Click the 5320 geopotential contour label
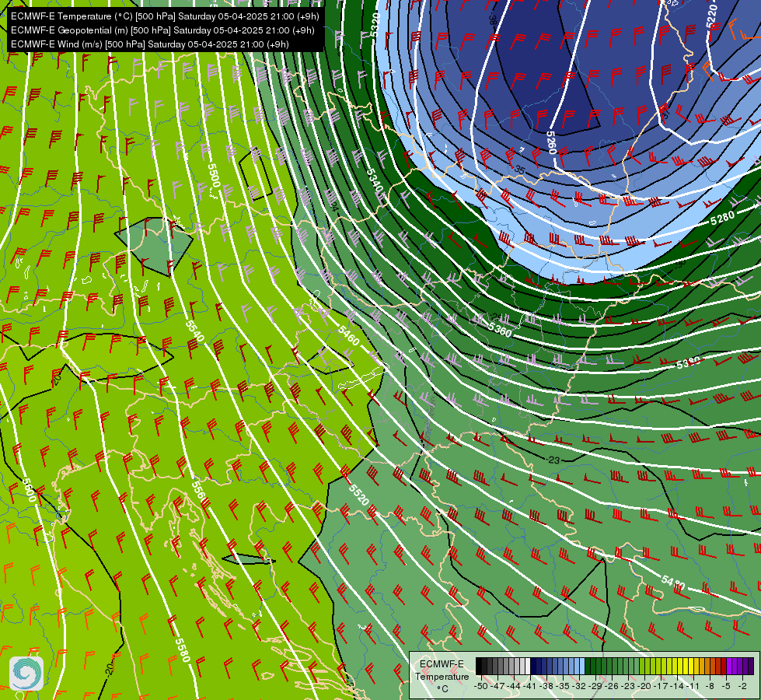The image size is (761, 700). [375, 24]
